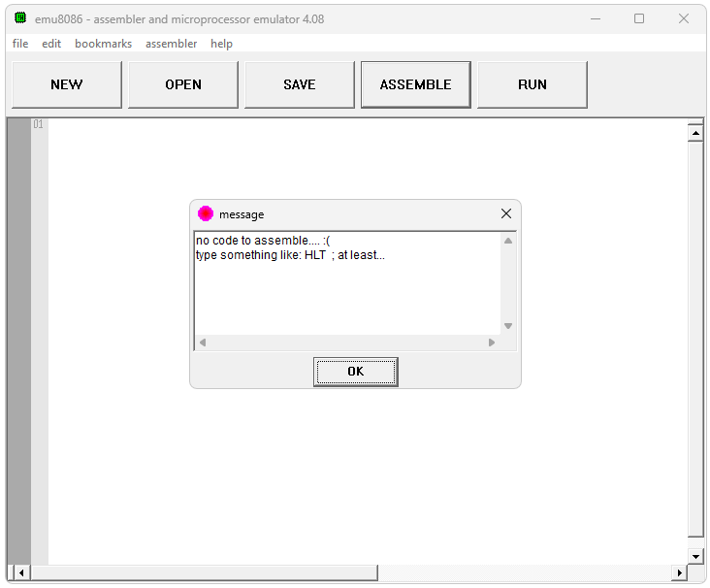Click the emu8086 chip icon in title bar

tap(20, 18)
